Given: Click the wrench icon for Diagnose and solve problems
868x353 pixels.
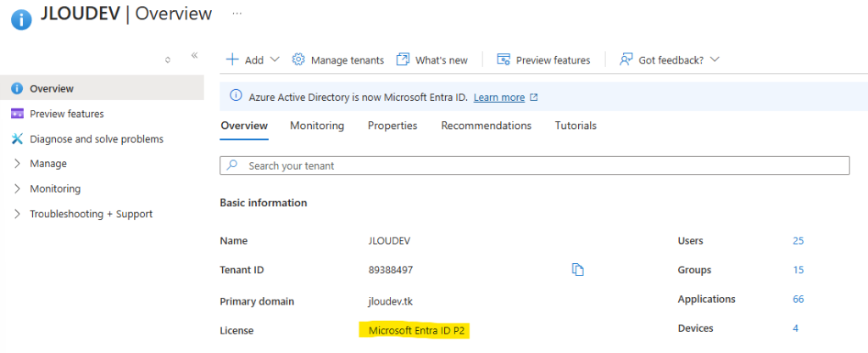Looking at the screenshot, I should click(x=17, y=138).
